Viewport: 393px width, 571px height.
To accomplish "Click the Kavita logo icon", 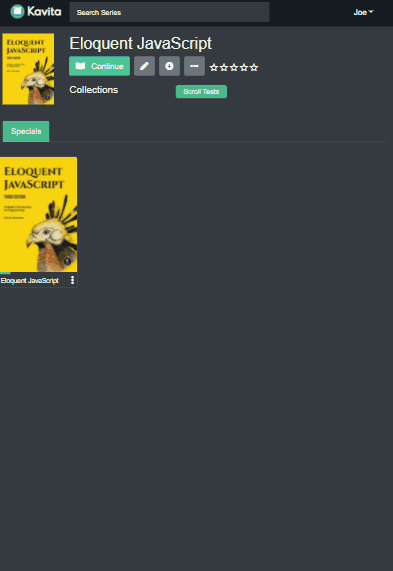I will coord(17,12).
